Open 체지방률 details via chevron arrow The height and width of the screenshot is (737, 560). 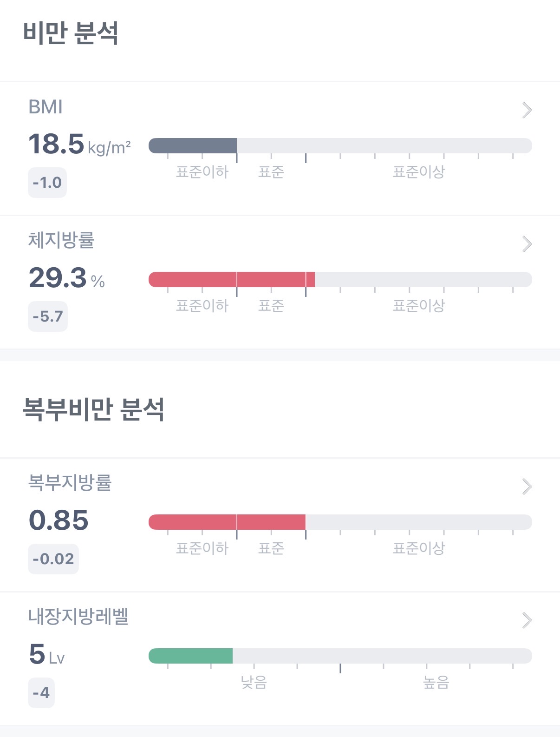click(x=527, y=244)
